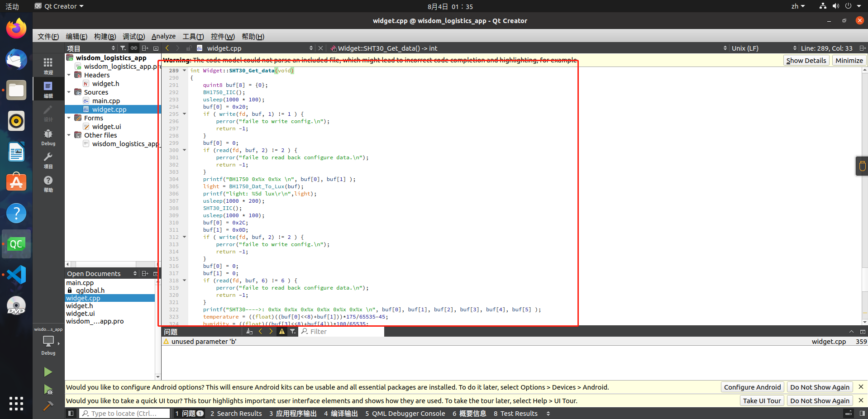Toggle synchronize with editor link icon
This screenshot has width=868, height=419.
pyautogui.click(x=134, y=48)
